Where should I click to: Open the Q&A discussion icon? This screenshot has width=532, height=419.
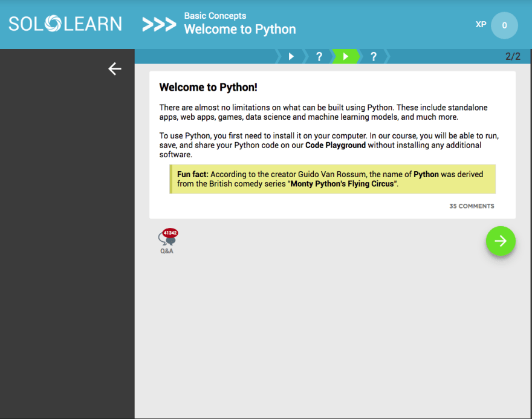(167, 241)
